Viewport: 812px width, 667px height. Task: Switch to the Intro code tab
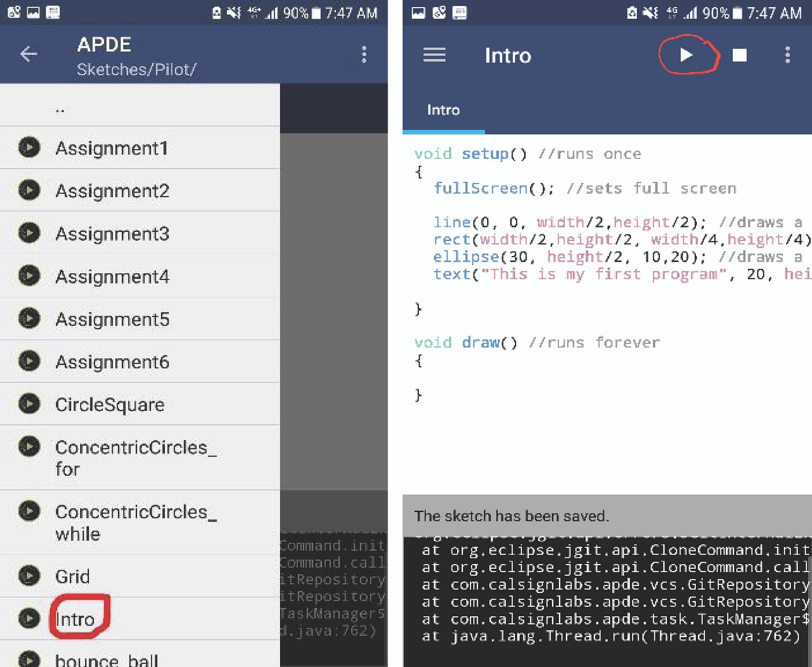[443, 110]
